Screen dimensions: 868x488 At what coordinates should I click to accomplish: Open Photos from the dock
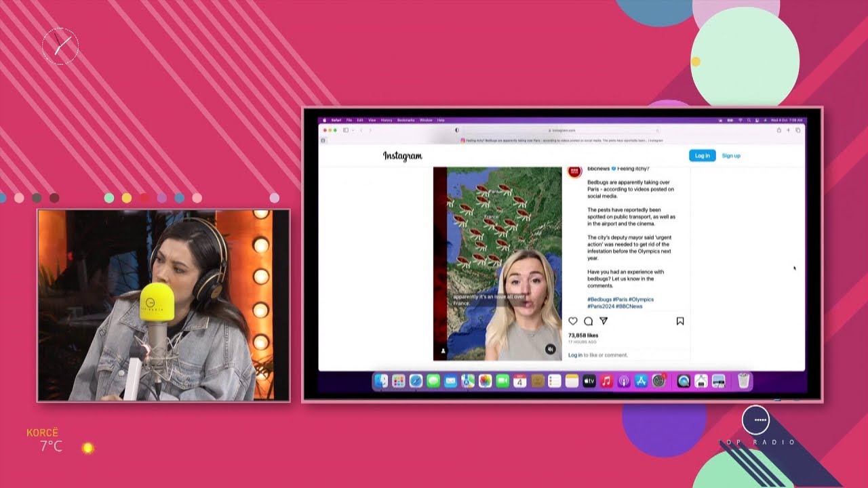tap(485, 382)
